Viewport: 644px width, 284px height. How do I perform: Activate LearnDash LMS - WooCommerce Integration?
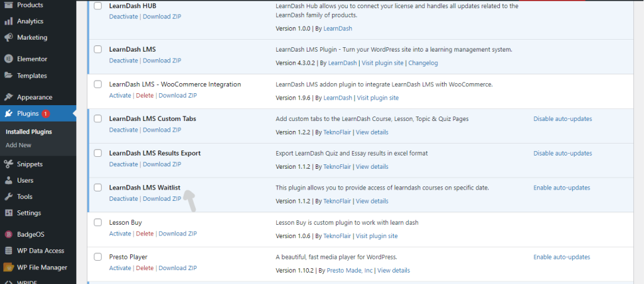pos(120,95)
